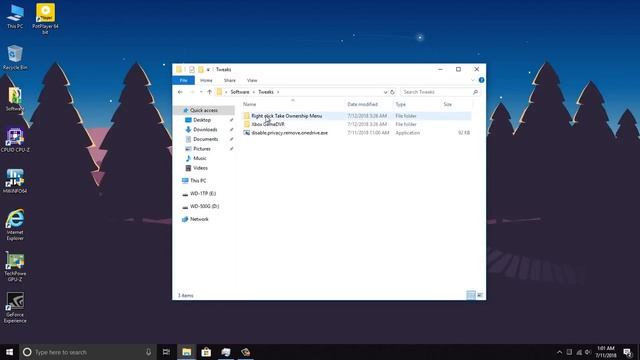This screenshot has width=640, height=360.
Task: Open Microsoft Store from the taskbar
Action: tap(206, 352)
